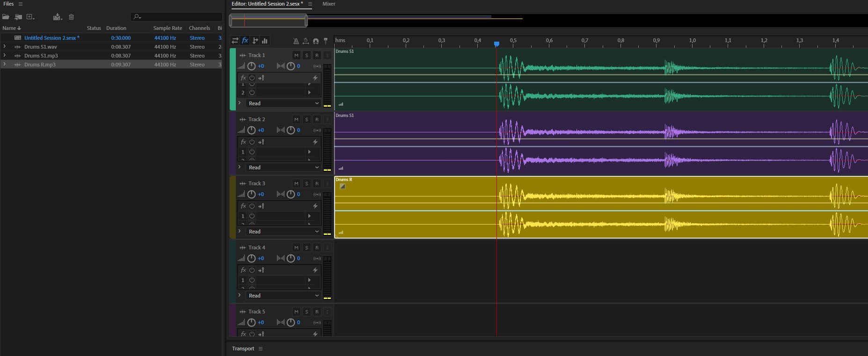Sort files by the Duration column header
Image resolution: width=868 pixels, height=356 pixels.
coord(116,28)
